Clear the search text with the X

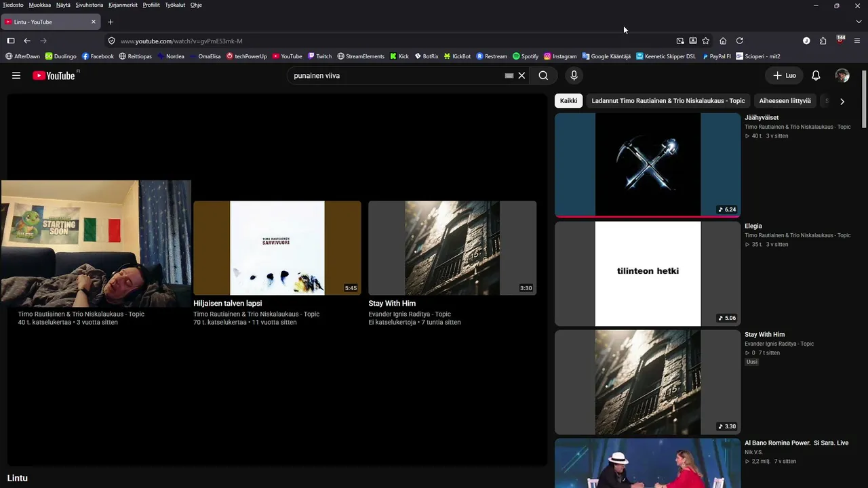pos(521,76)
